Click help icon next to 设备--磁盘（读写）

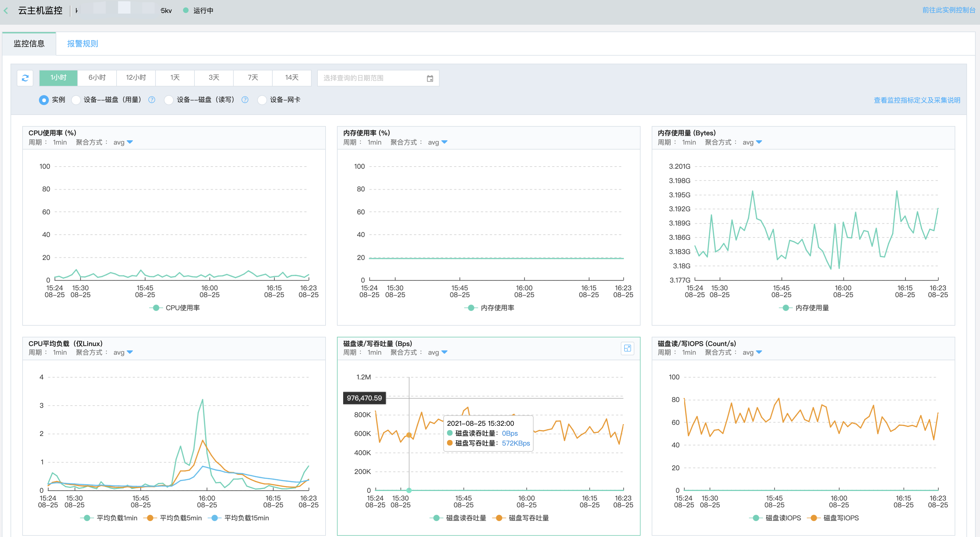click(245, 99)
